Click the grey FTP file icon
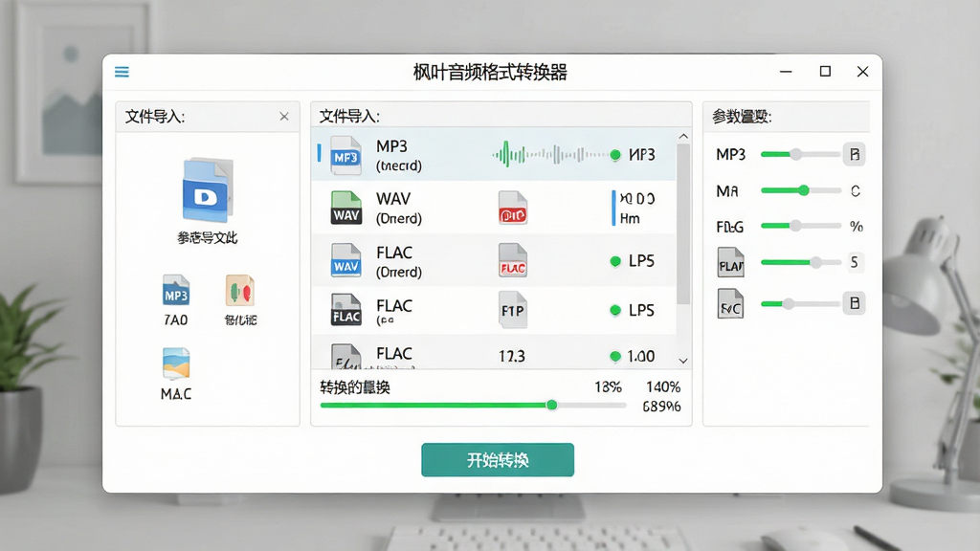 [x=513, y=310]
